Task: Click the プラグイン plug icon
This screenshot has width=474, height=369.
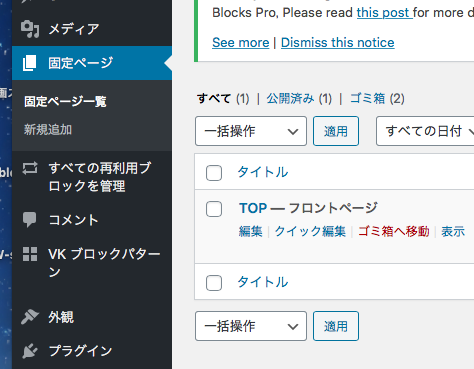Action: (30, 351)
